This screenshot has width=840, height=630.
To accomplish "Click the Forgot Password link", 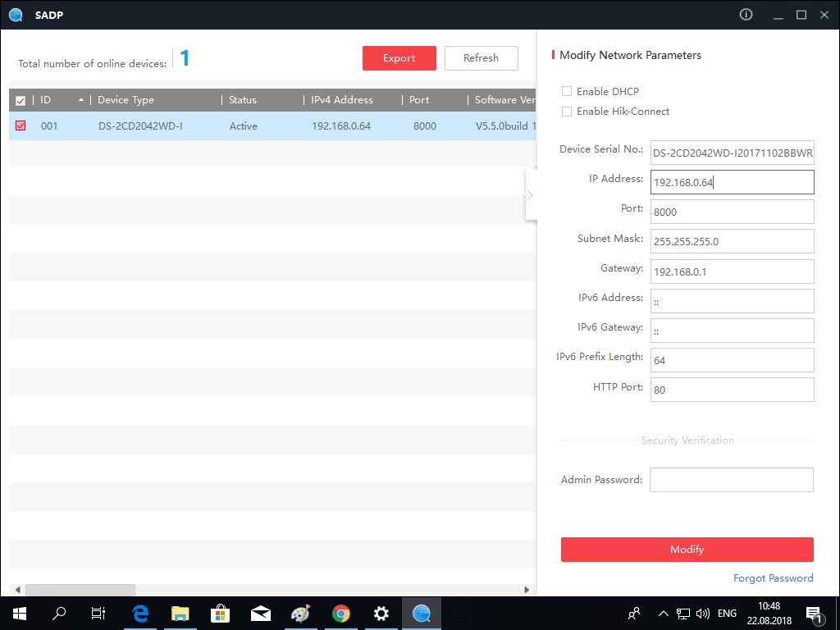I will [773, 578].
